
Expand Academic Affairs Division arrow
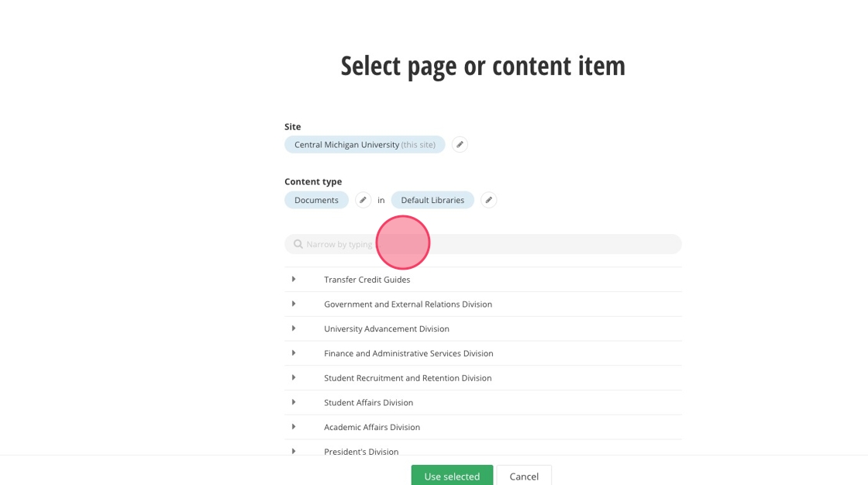(x=294, y=427)
